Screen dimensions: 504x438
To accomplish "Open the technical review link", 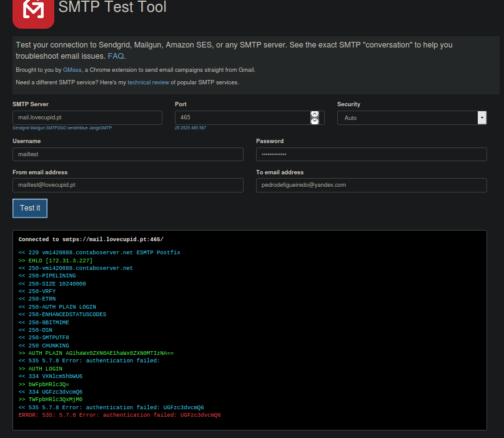I will click(x=148, y=82).
